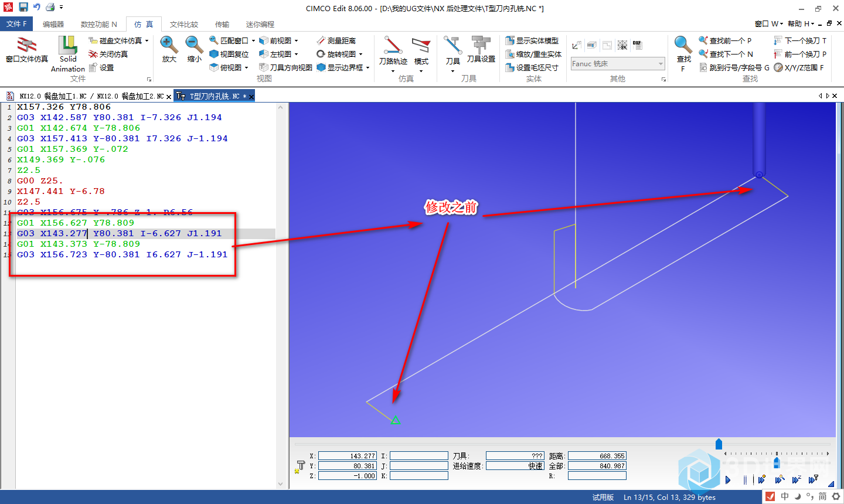Click the large 查找 find magnifier icon
Screen dimensions: 844x504
click(683, 45)
